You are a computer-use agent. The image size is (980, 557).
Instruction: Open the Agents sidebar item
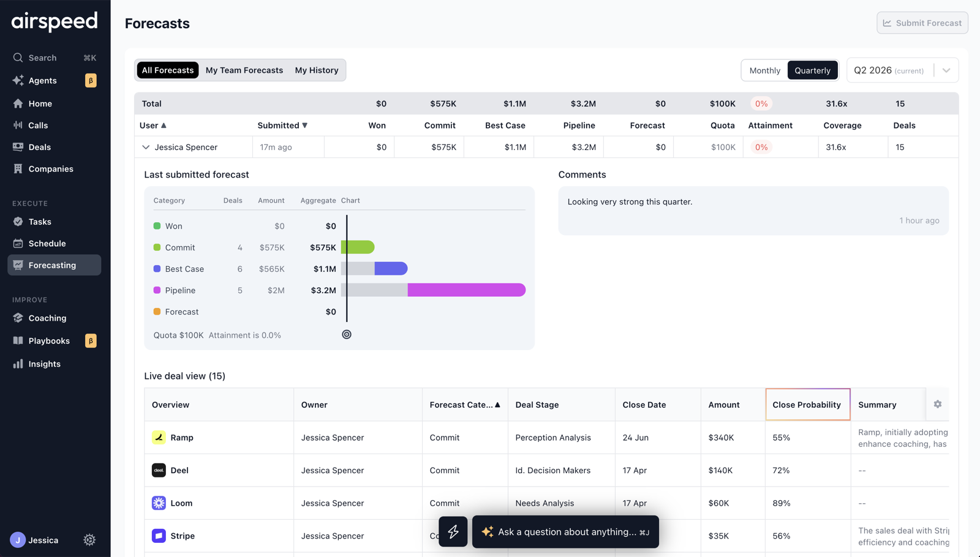[55, 80]
